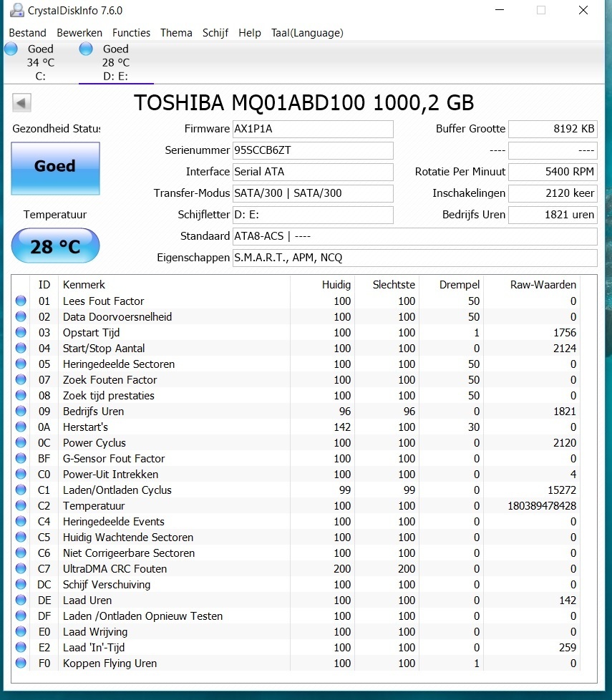Screen dimensions: 612x700
Task: Click status orb for Laad Uren
Action: coord(21,600)
